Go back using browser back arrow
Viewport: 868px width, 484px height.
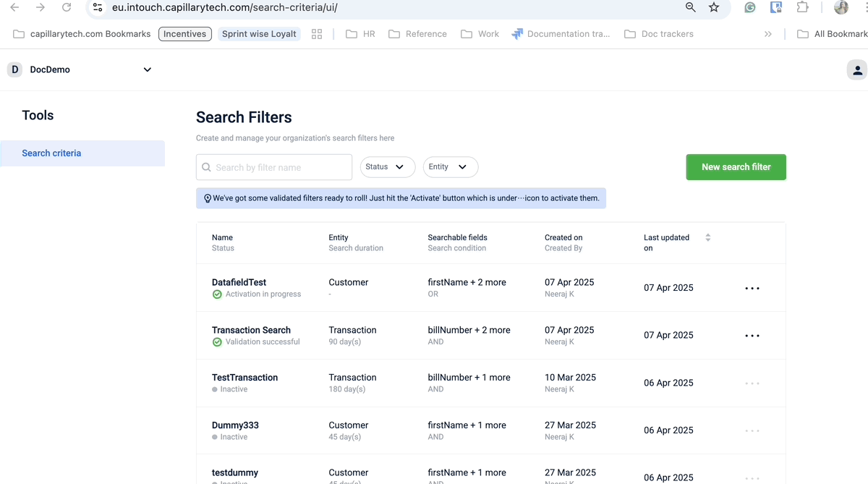[14, 7]
